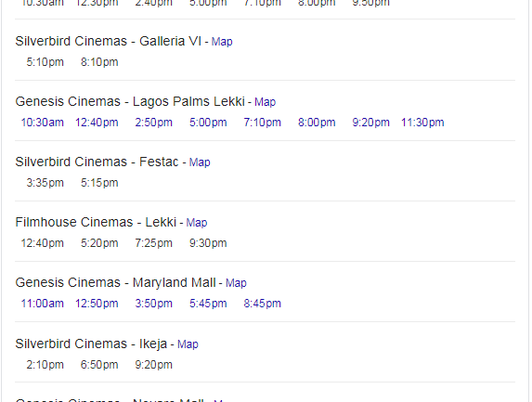Select 11:30pm showtime at Lagos Palms Lekki

pyautogui.click(x=422, y=123)
